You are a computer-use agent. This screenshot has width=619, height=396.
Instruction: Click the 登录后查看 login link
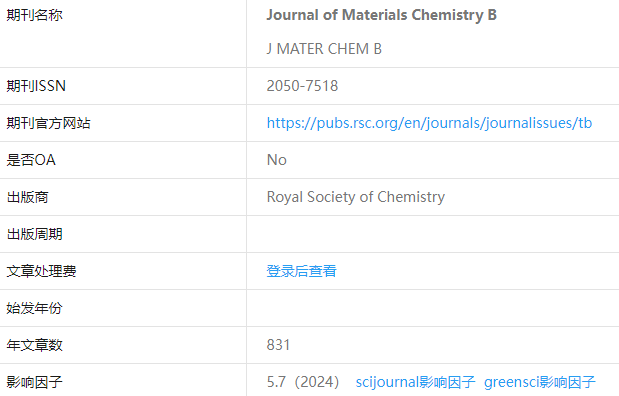[302, 271]
